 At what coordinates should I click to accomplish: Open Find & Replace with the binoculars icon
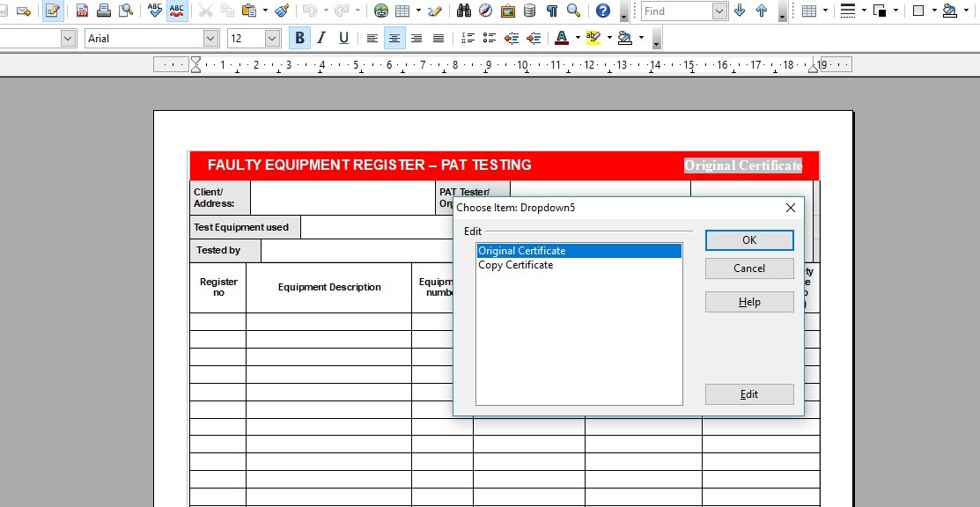click(x=464, y=11)
